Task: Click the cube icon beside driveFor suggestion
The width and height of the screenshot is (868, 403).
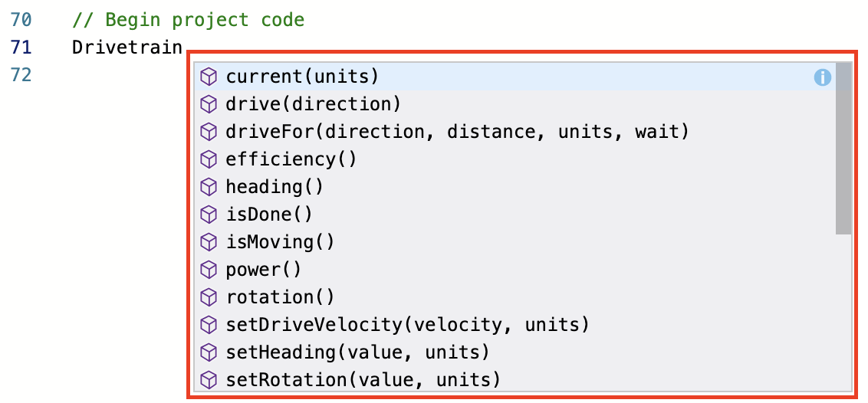Action: pyautogui.click(x=208, y=132)
